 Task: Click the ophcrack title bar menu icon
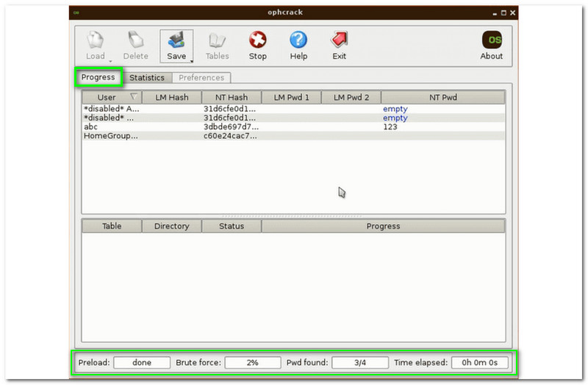pyautogui.click(x=76, y=12)
